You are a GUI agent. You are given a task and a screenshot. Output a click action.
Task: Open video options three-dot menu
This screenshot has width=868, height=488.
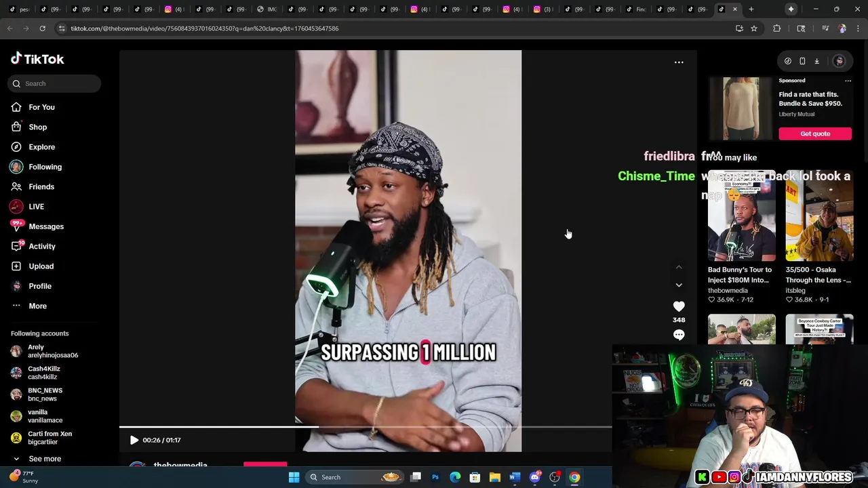tap(679, 62)
